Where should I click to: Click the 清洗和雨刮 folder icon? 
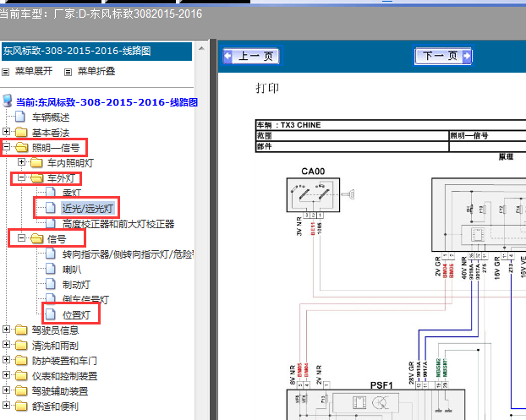click(x=21, y=345)
